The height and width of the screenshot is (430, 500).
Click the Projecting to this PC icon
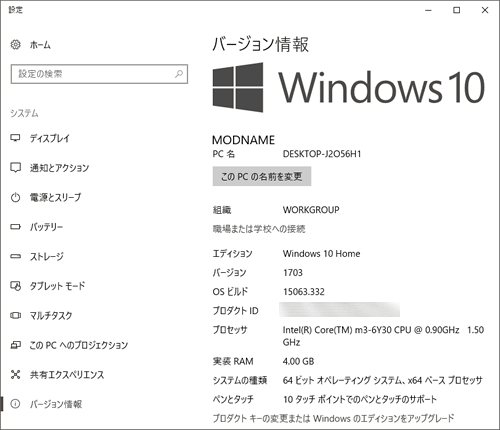click(15, 345)
